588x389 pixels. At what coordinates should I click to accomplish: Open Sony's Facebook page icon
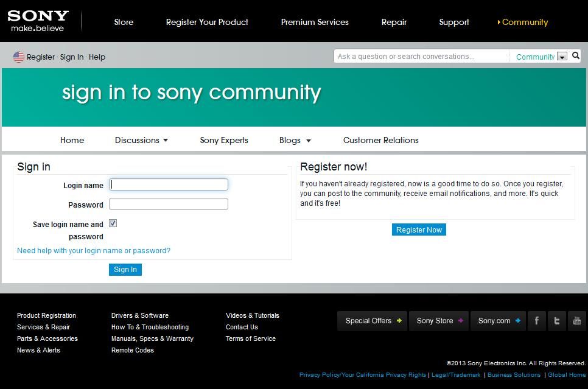[x=536, y=321]
